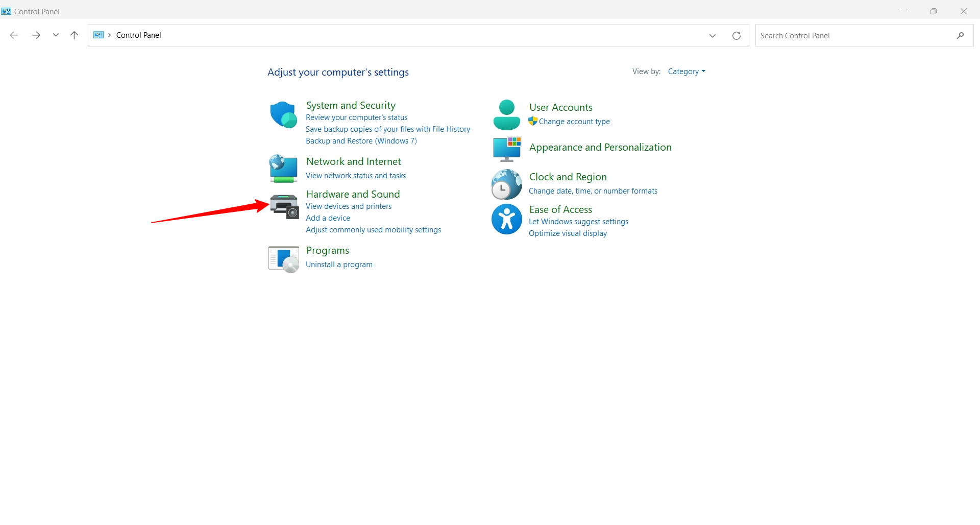980x525 pixels.
Task: Open Appearance and Personalization monitor icon
Action: [x=507, y=149]
